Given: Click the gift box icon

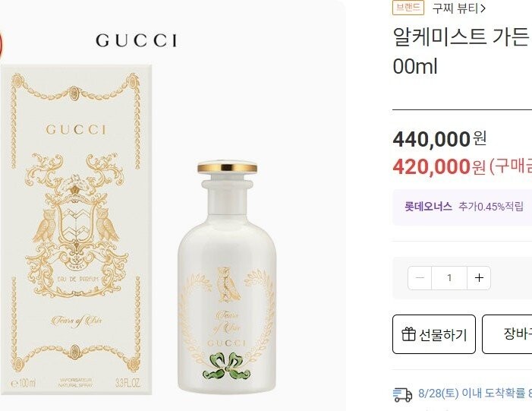Looking at the screenshot, I should tap(408, 334).
